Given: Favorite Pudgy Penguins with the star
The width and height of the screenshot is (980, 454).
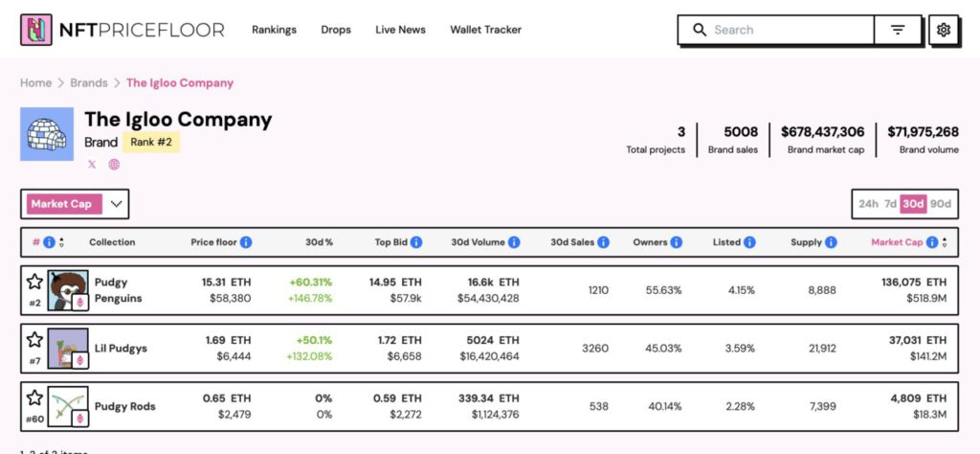Looking at the screenshot, I should coord(34,282).
